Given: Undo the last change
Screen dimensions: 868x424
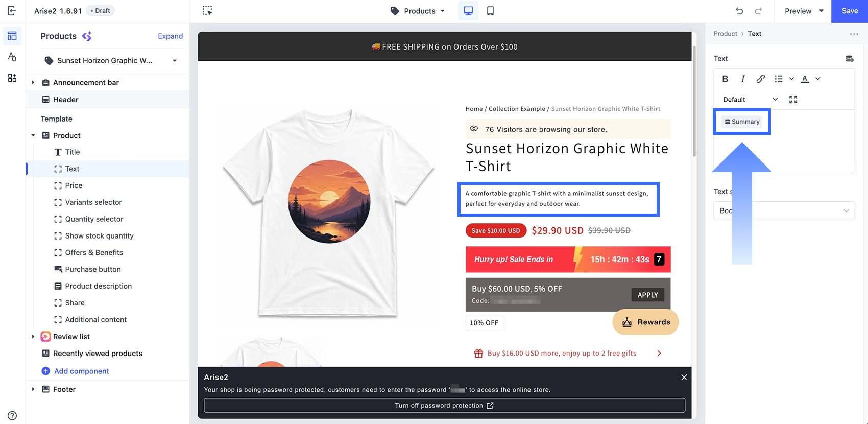Looking at the screenshot, I should pos(739,11).
